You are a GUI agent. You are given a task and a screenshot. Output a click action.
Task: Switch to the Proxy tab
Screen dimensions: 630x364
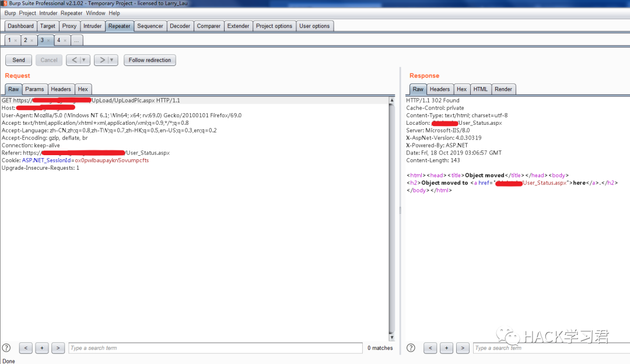tap(69, 26)
